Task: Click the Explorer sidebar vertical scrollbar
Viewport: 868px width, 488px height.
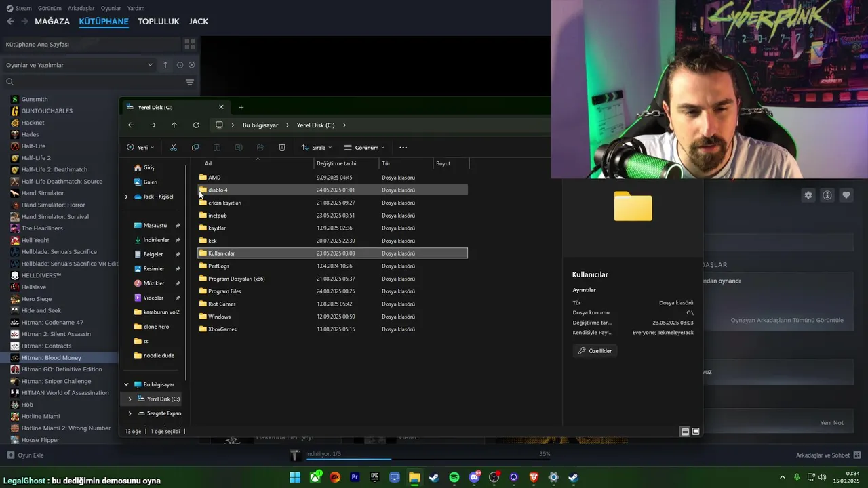Action: [186, 271]
